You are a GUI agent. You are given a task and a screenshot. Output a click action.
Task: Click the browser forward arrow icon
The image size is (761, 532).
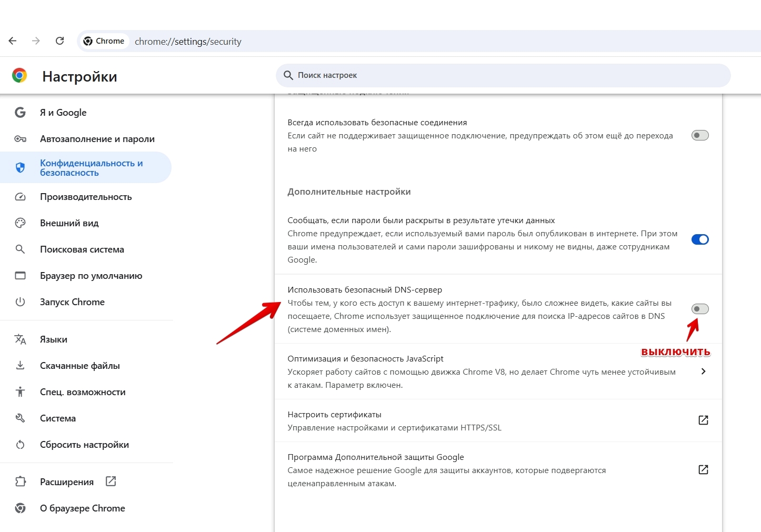point(36,41)
